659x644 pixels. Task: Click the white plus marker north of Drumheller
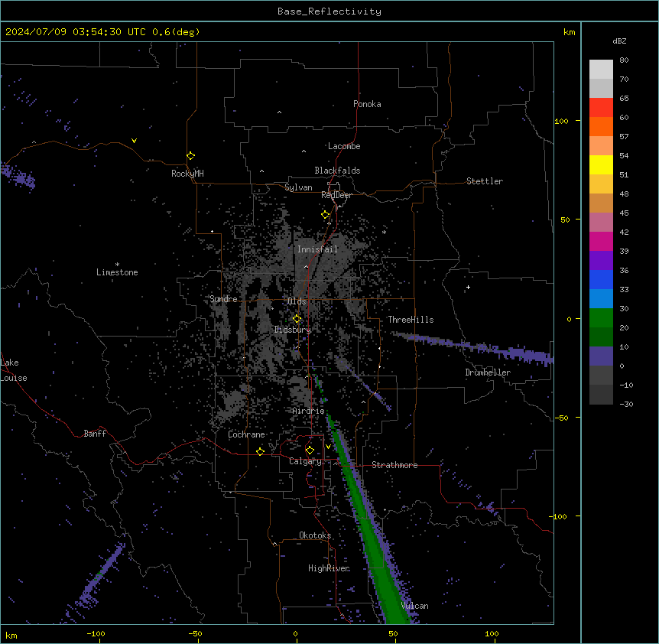(x=468, y=288)
